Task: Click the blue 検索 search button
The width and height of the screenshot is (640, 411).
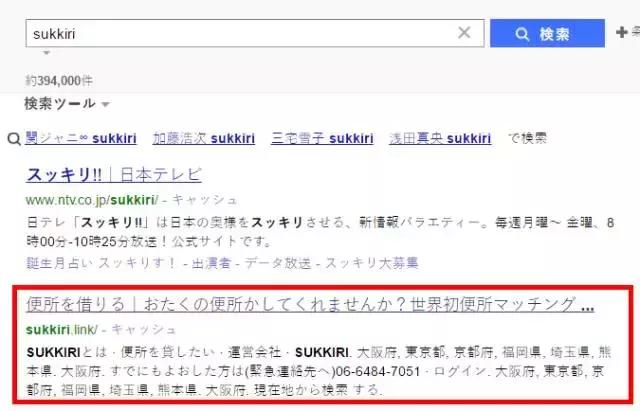Action: pos(547,33)
